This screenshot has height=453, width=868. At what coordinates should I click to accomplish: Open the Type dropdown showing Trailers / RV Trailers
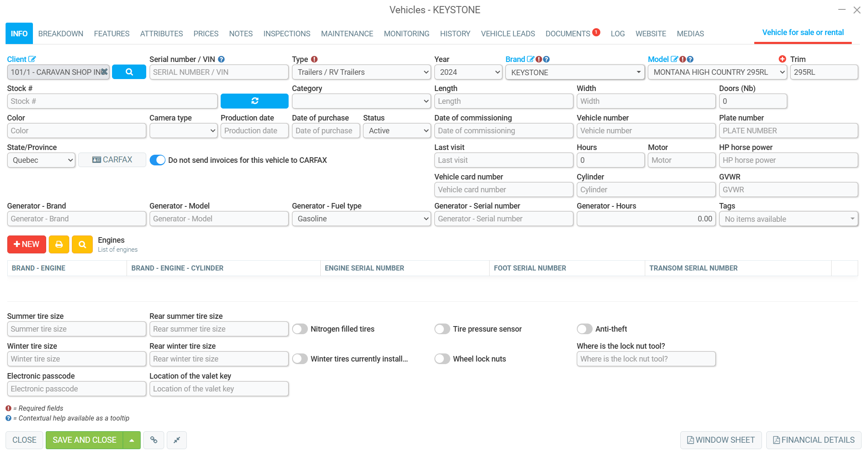361,72
